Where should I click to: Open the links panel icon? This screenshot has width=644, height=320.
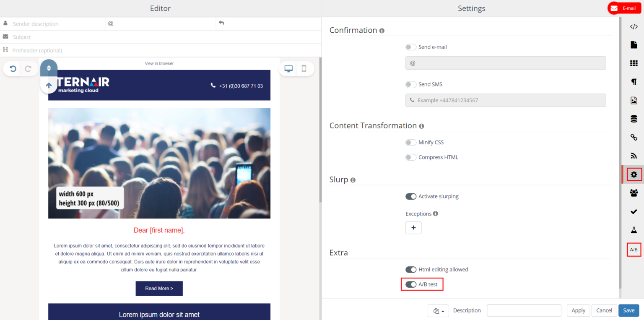tap(634, 137)
